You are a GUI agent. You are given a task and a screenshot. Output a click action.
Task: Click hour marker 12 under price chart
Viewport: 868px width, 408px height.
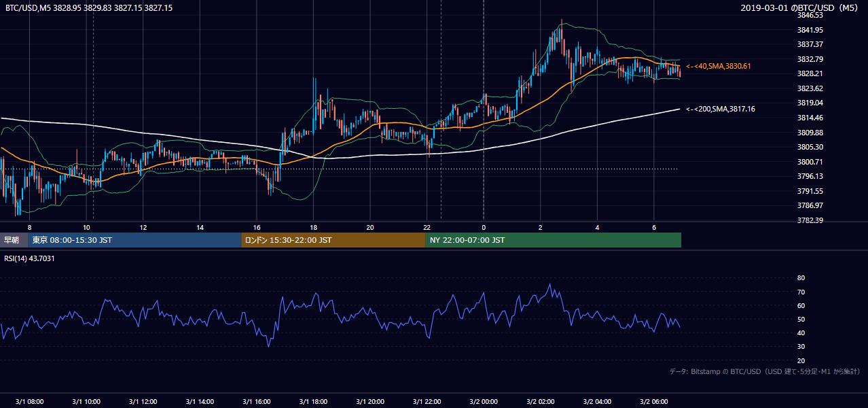(143, 227)
